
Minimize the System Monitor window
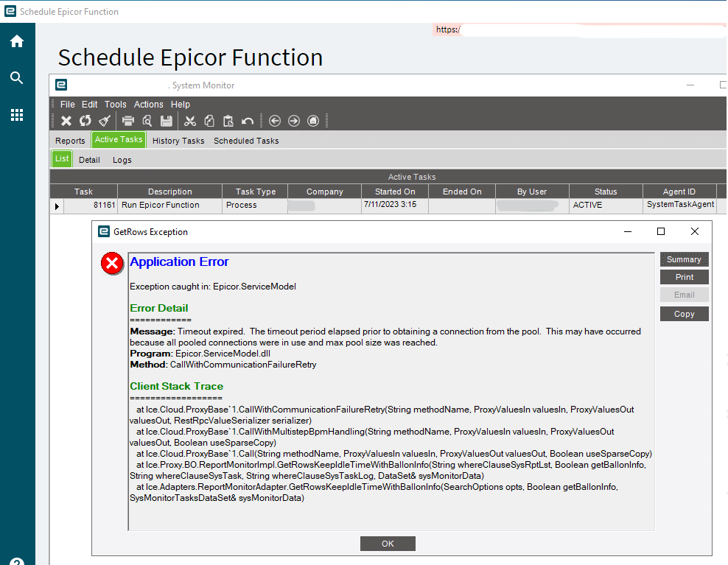click(x=690, y=85)
